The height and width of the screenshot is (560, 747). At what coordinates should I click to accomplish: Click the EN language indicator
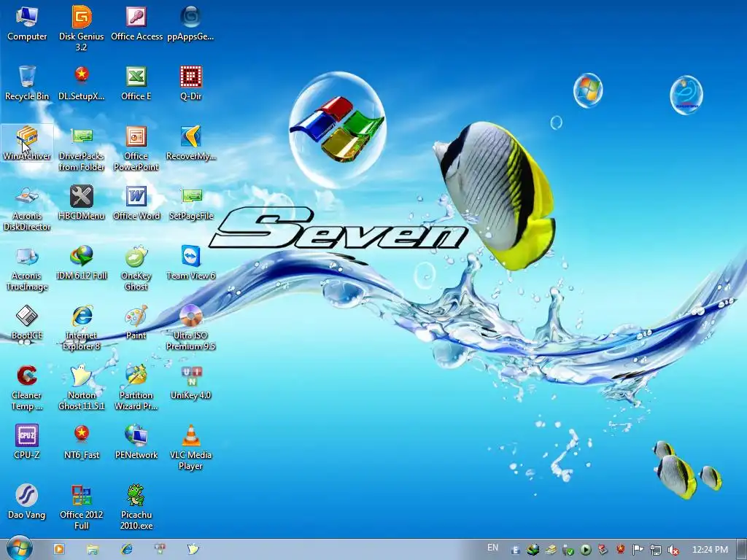pos(492,548)
